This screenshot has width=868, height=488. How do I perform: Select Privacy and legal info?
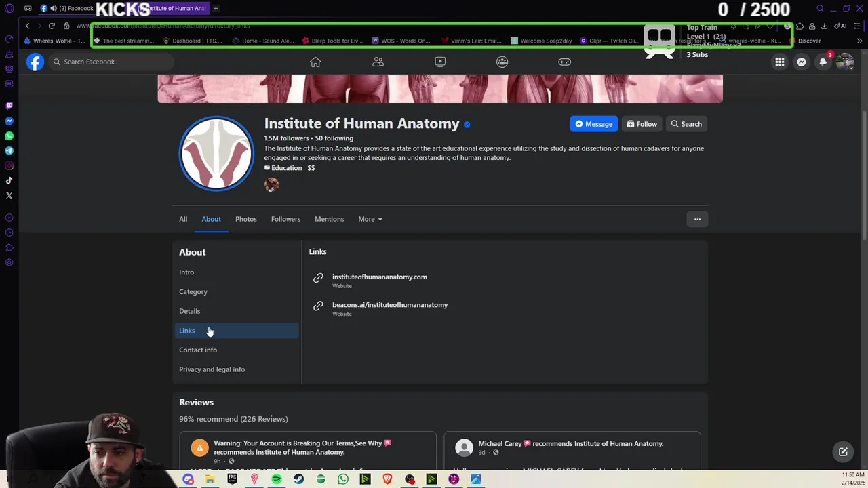tap(212, 369)
